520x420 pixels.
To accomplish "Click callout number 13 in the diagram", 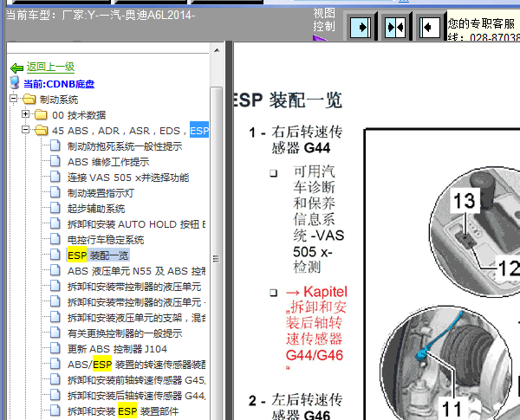I will 465,201.
